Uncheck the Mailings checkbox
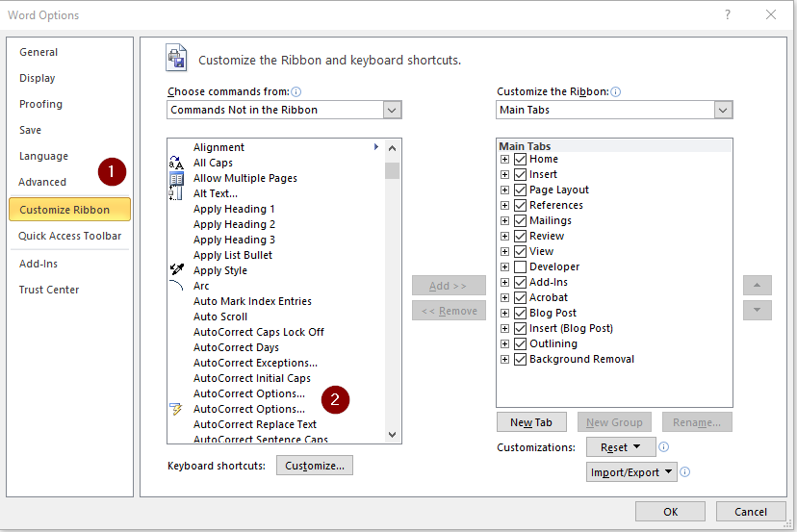The height and width of the screenshot is (532, 797). click(520, 220)
